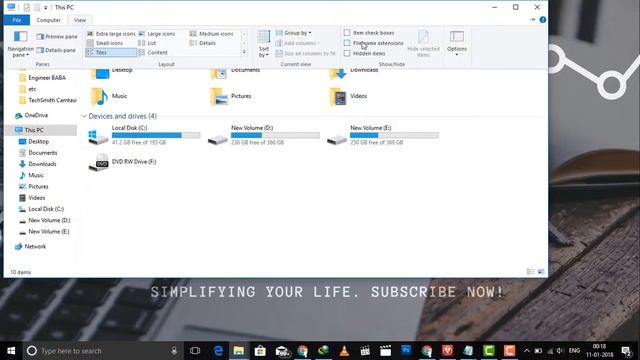Click the taskbar search box
The image size is (640, 360).
point(103,351)
